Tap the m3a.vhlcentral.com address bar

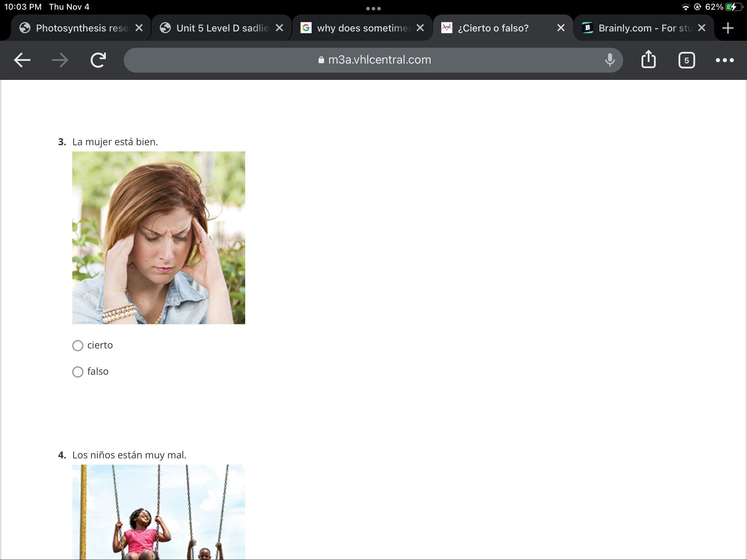pyautogui.click(x=373, y=60)
